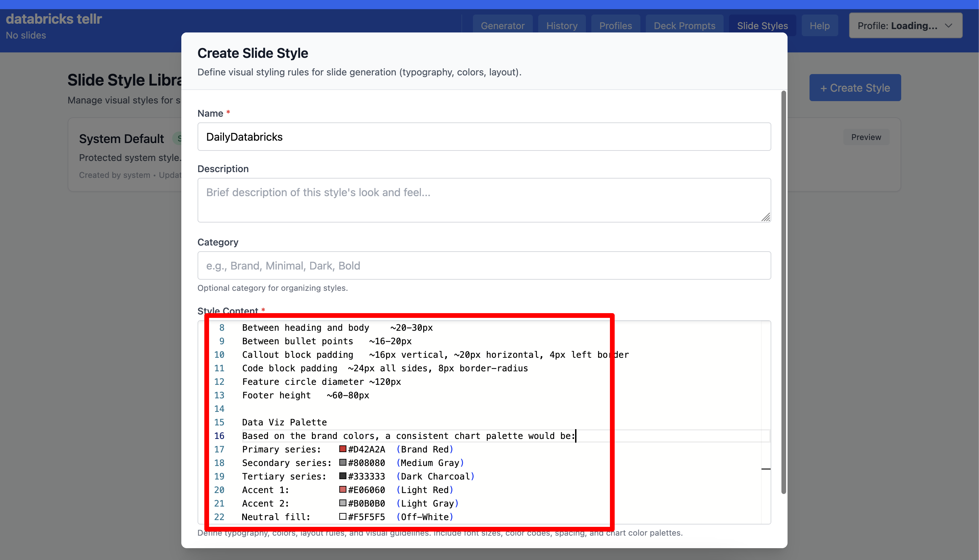Open the Deck Prompts tab
979x560 pixels.
coord(684,25)
